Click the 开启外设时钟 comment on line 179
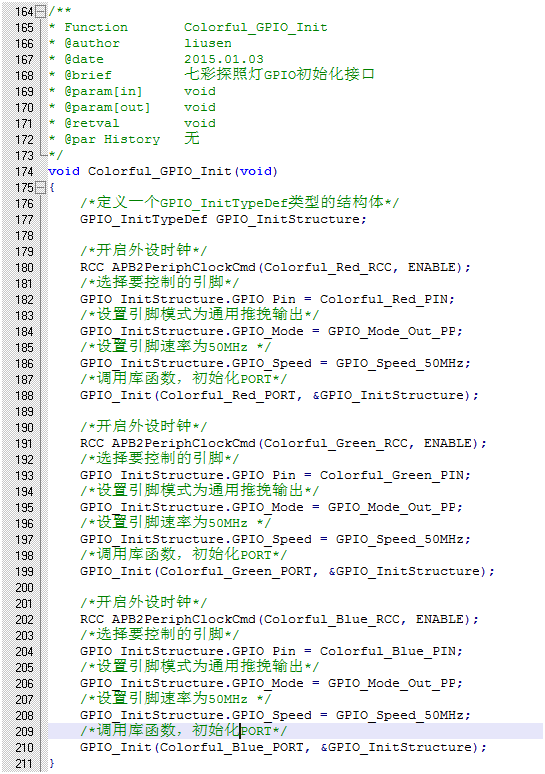The image size is (545, 774). [x=143, y=250]
